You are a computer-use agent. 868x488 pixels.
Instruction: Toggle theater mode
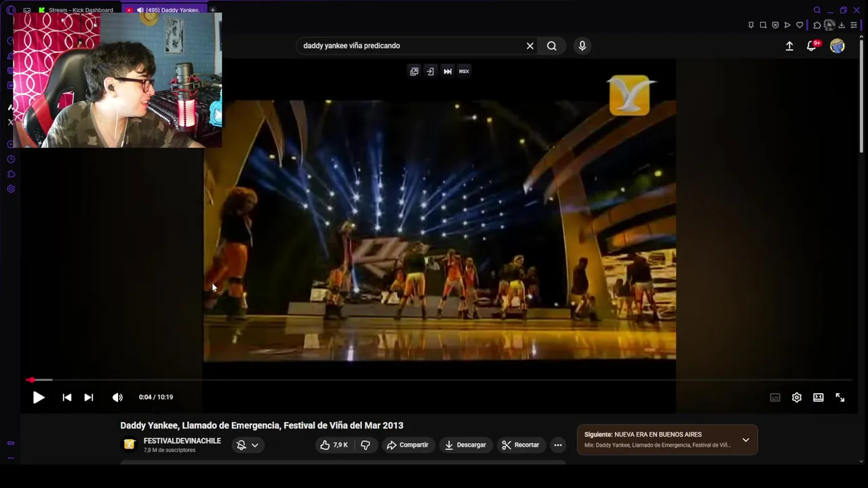click(818, 397)
